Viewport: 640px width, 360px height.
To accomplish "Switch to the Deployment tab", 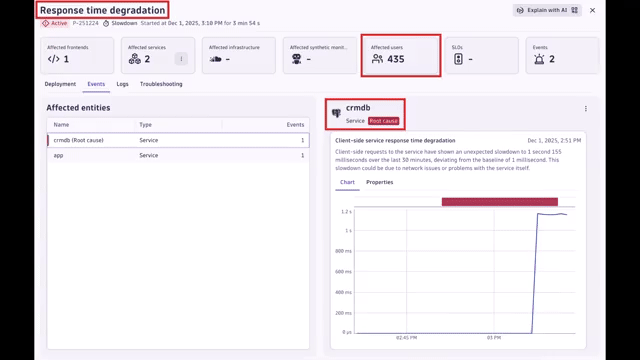I will coord(60,84).
